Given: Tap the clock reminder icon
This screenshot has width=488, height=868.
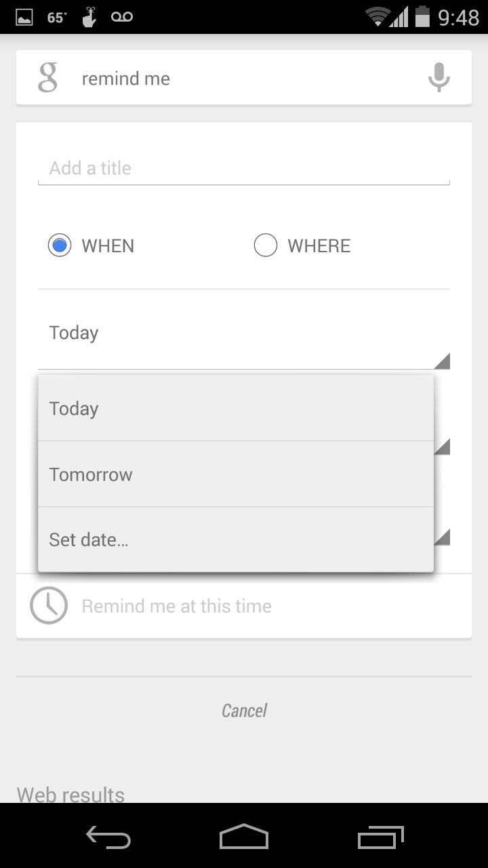Looking at the screenshot, I should [x=49, y=606].
